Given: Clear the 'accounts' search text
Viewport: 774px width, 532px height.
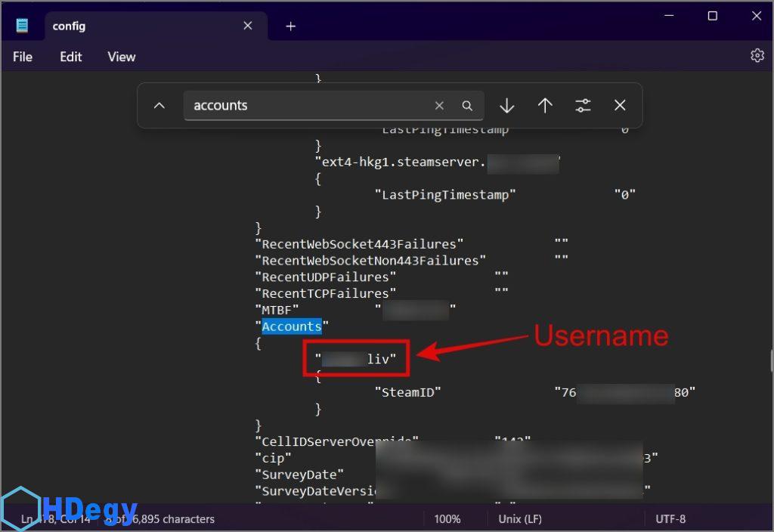Looking at the screenshot, I should click(439, 106).
